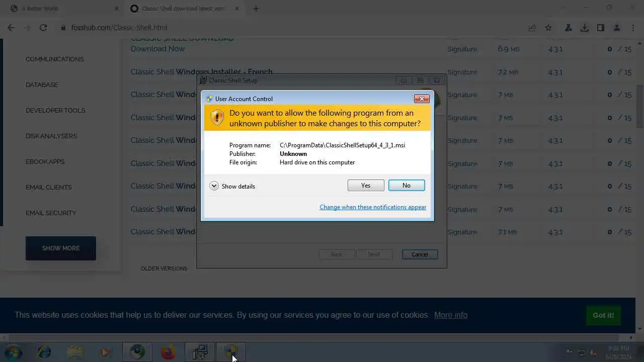This screenshot has height=362, width=644.
Task: Select the 'Classic Shell download' tab
Action: pyautogui.click(x=185, y=9)
